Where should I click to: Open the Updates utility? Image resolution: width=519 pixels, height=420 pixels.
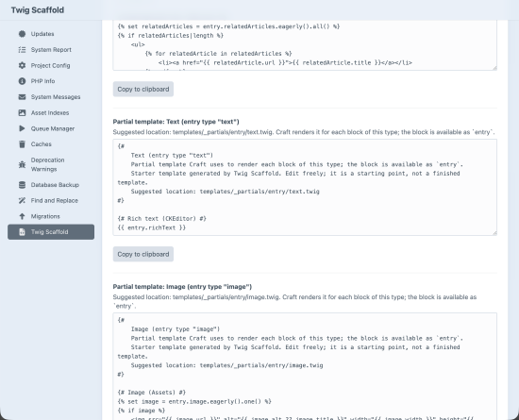pyautogui.click(x=51, y=34)
